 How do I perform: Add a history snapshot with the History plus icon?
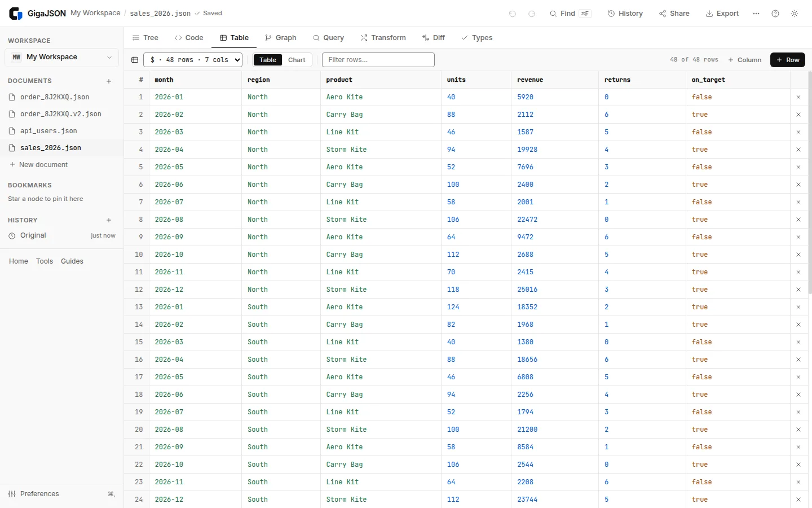pos(109,220)
